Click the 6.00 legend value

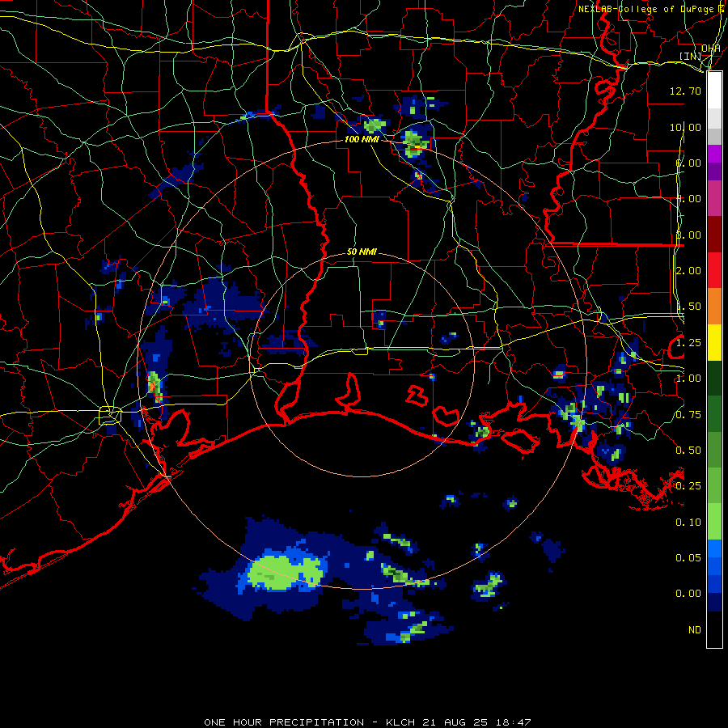[688, 163]
